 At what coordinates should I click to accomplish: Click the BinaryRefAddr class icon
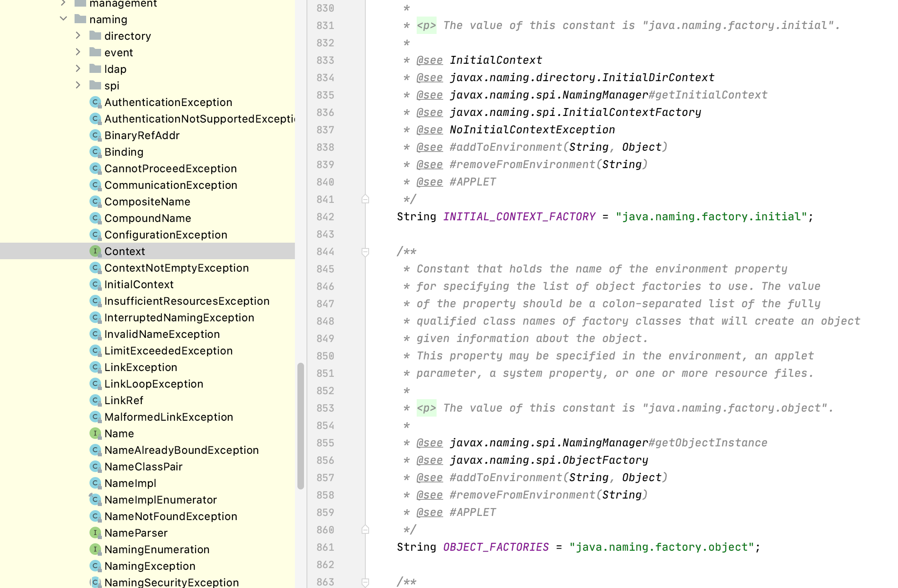pyautogui.click(x=95, y=135)
